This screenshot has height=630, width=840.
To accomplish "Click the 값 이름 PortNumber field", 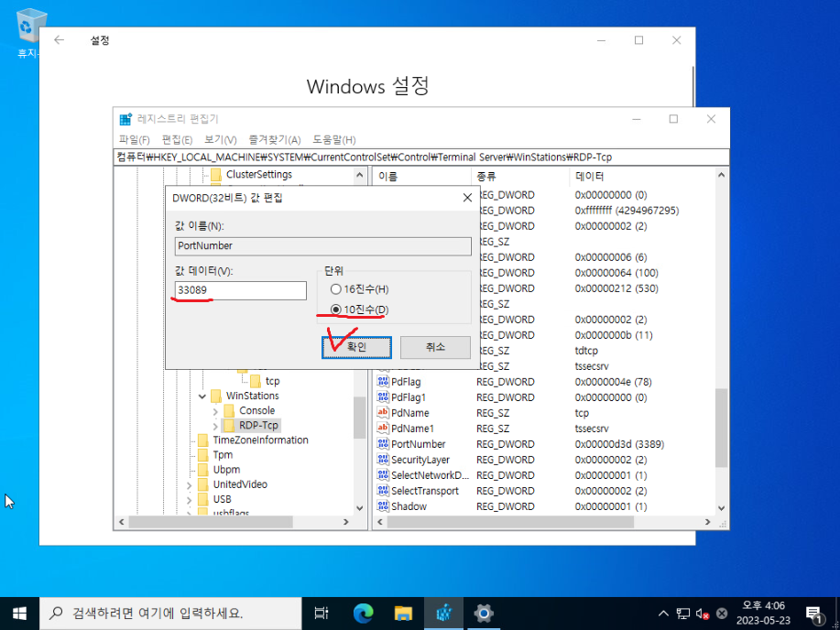I will point(323,246).
